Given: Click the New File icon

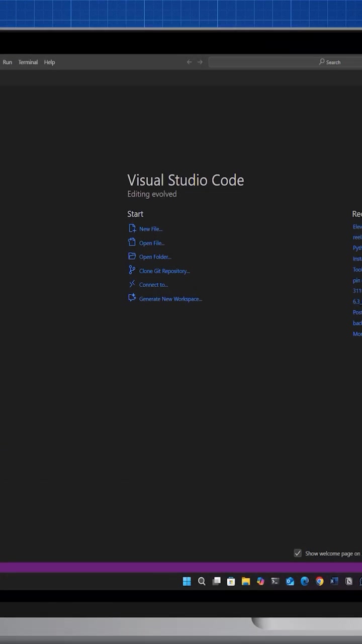Looking at the screenshot, I should pos(132,228).
